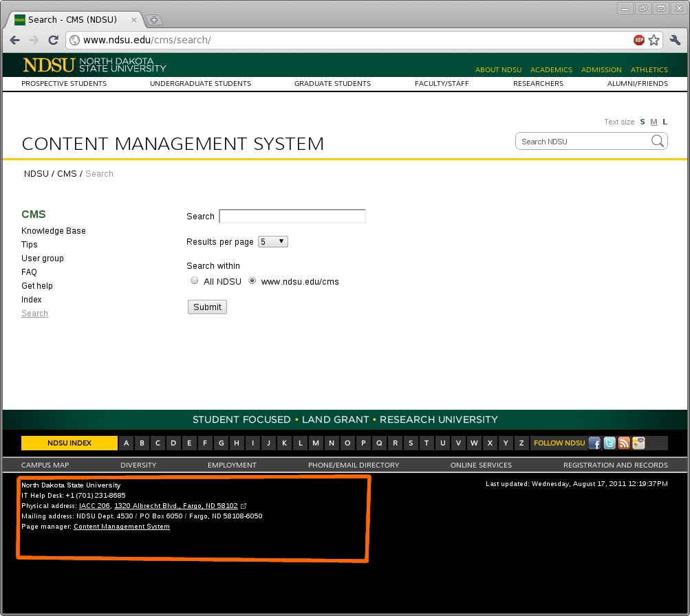Click the Adblock Plus icon
The width and height of the screenshot is (690, 616).
[x=639, y=40]
